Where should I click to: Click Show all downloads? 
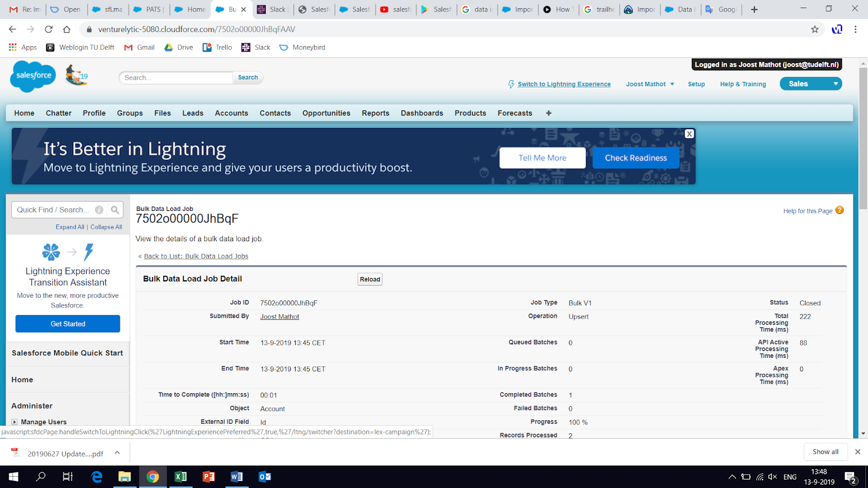point(826,452)
